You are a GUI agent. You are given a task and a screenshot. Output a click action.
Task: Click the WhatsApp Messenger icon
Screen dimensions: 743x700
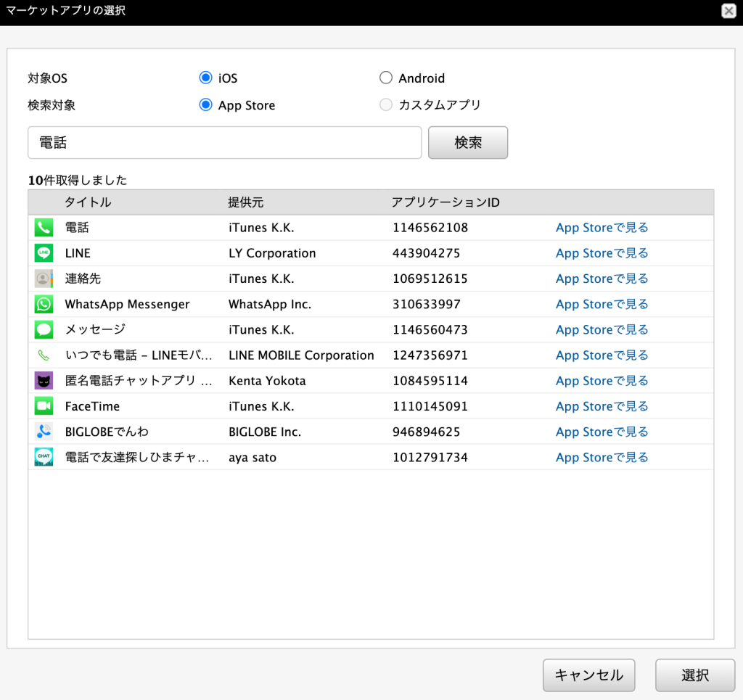(x=44, y=304)
